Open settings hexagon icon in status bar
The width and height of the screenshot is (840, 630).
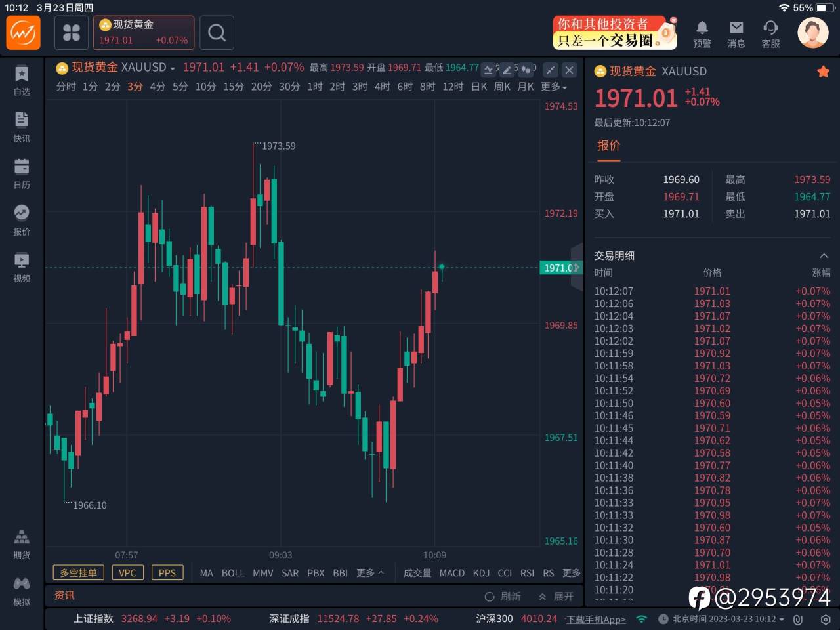coord(826,619)
